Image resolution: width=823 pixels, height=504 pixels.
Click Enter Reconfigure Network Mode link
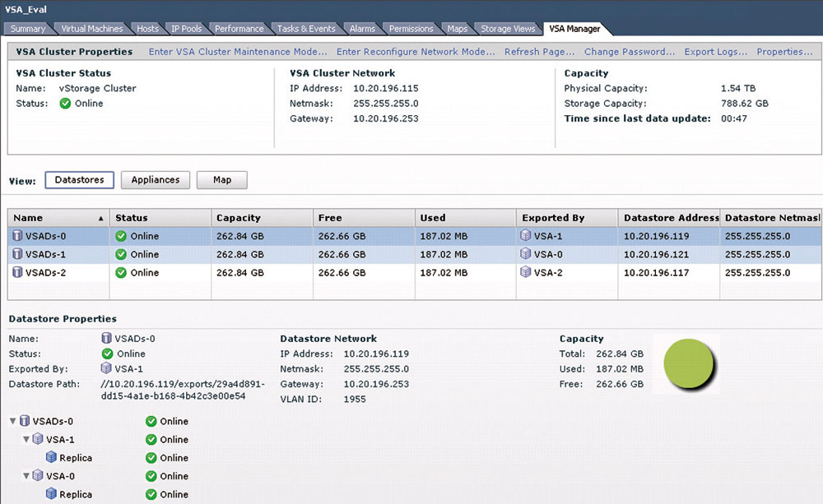pyautogui.click(x=416, y=52)
